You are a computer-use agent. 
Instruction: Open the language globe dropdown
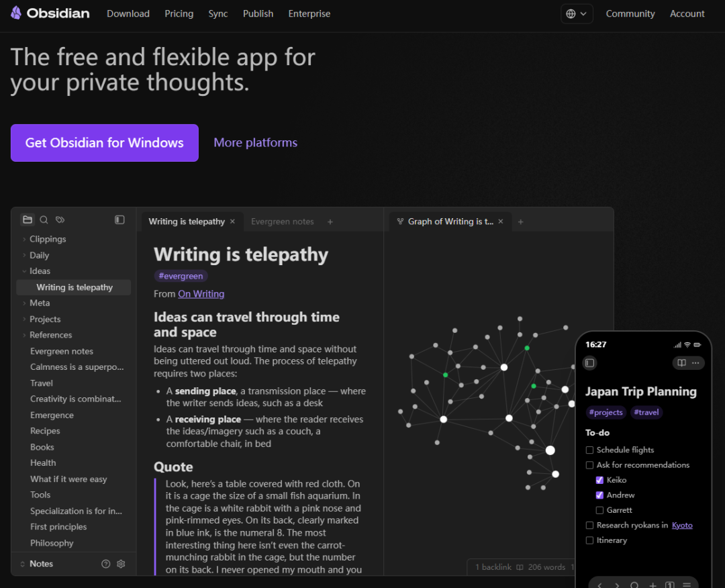pyautogui.click(x=576, y=13)
